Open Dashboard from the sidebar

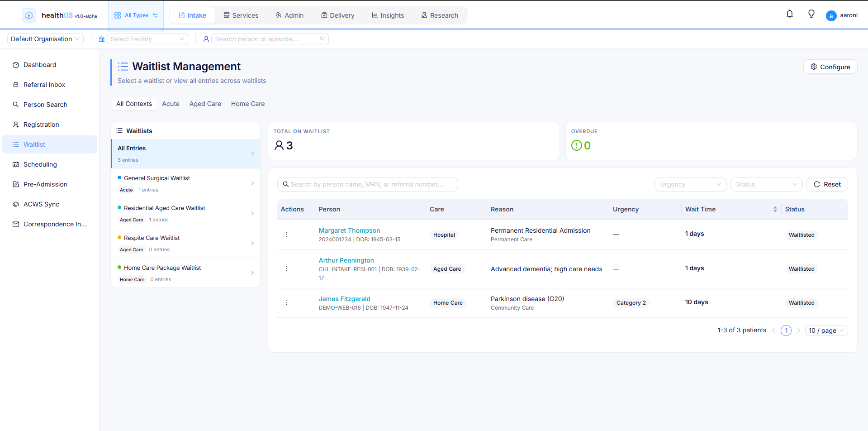point(50,65)
